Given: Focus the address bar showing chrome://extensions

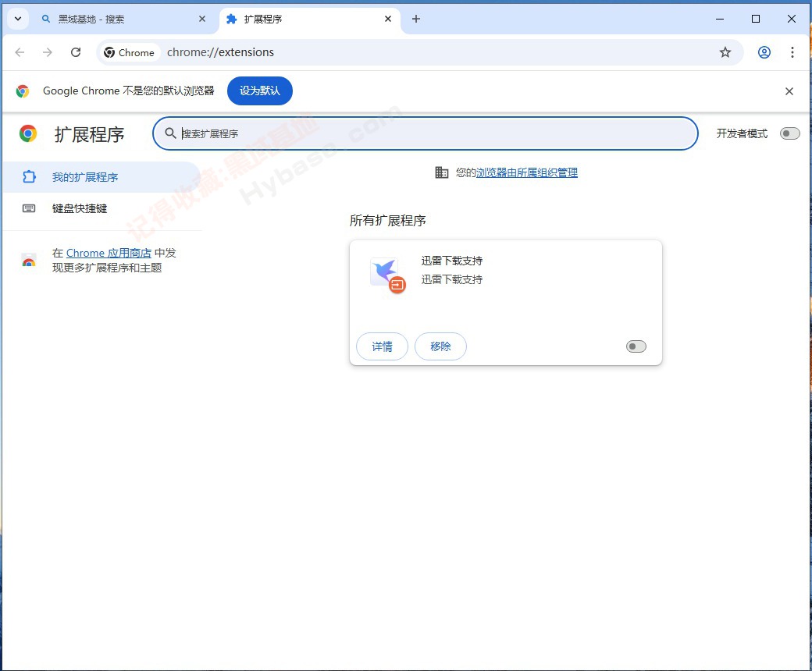Looking at the screenshot, I should [x=419, y=52].
